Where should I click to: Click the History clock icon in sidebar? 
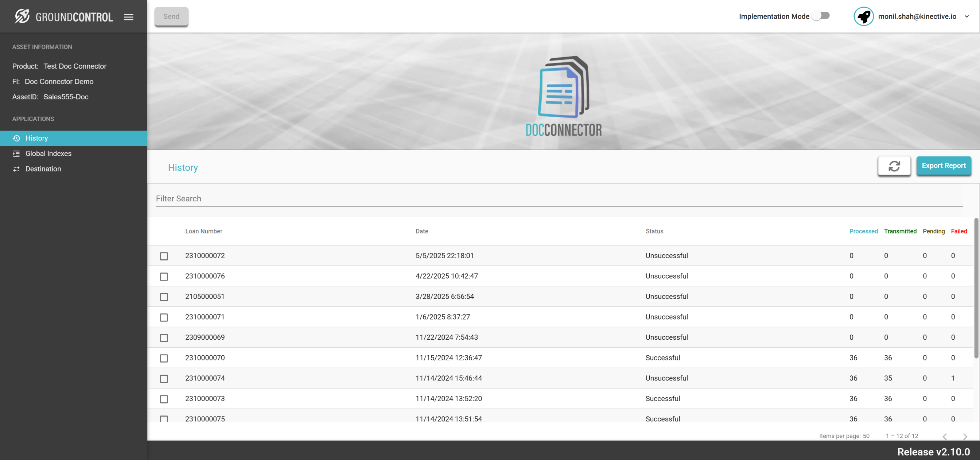[x=16, y=138]
